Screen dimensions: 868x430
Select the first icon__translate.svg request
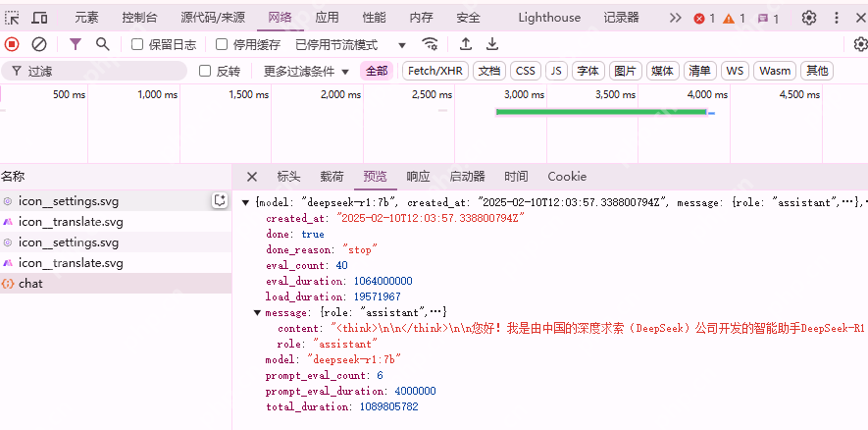point(116,222)
